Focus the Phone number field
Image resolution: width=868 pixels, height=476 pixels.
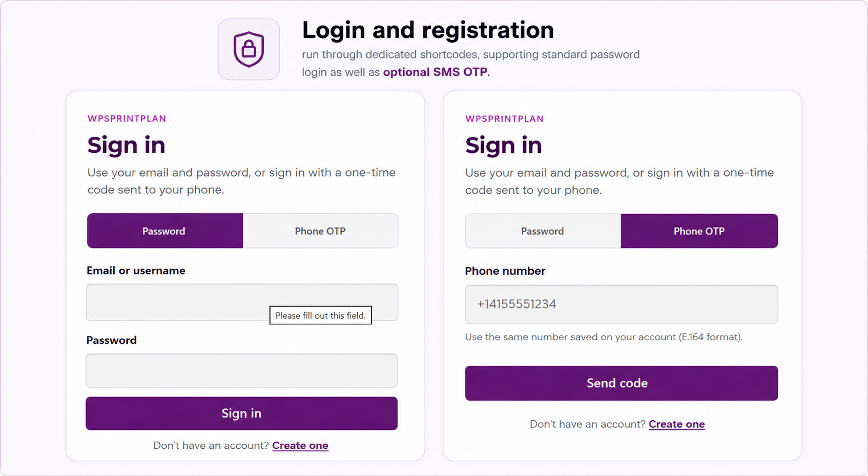[622, 304]
